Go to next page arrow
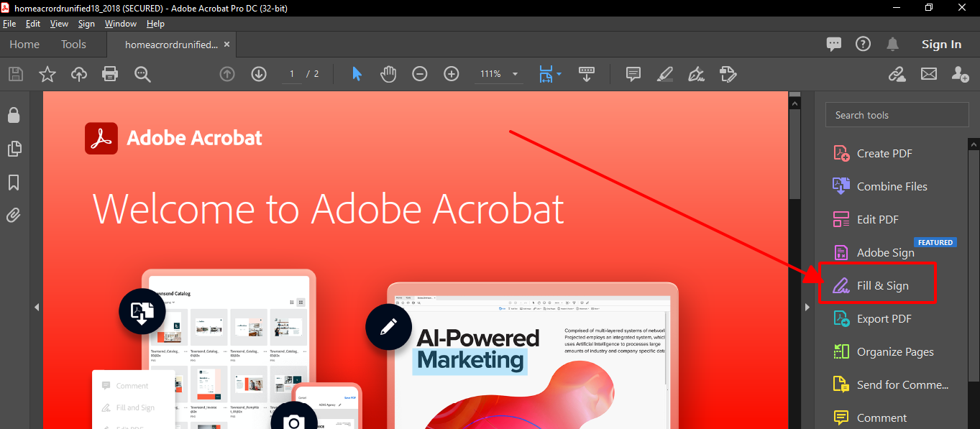This screenshot has height=429, width=980. pyautogui.click(x=259, y=74)
